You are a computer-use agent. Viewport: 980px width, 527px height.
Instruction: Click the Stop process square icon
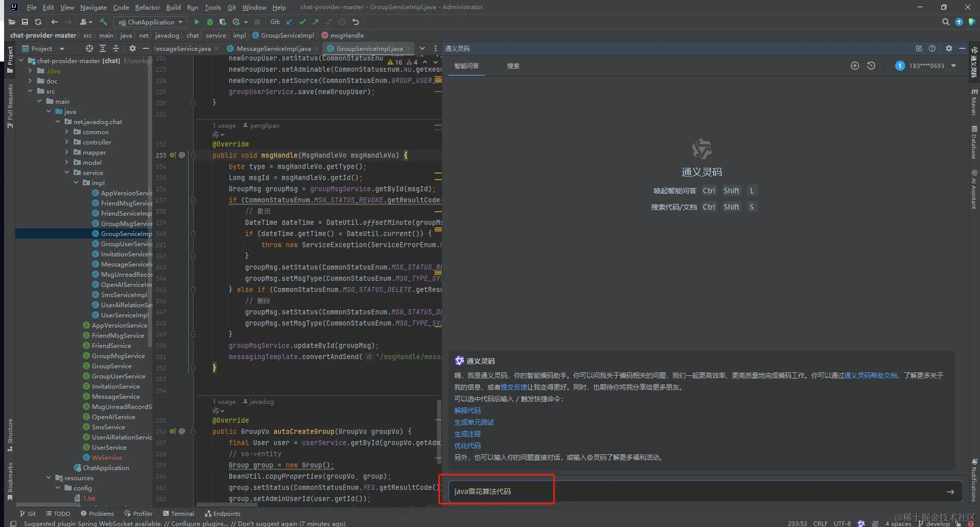[257, 22]
